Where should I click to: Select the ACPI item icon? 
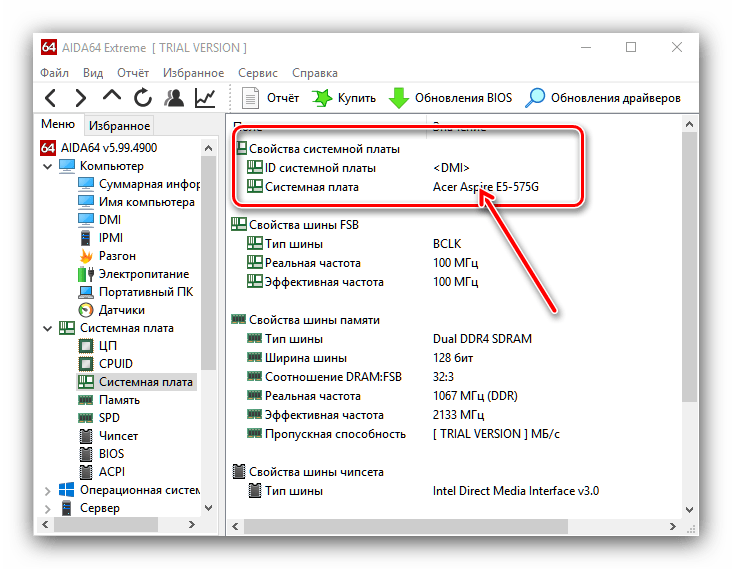tap(86, 472)
